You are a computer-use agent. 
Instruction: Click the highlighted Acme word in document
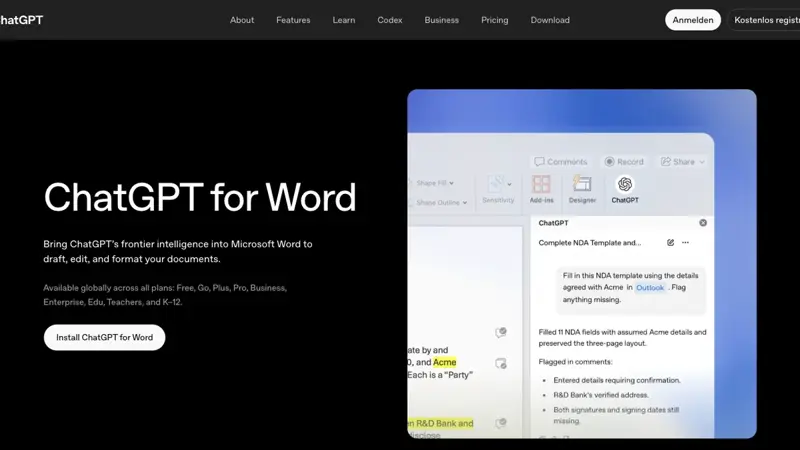[x=444, y=362]
